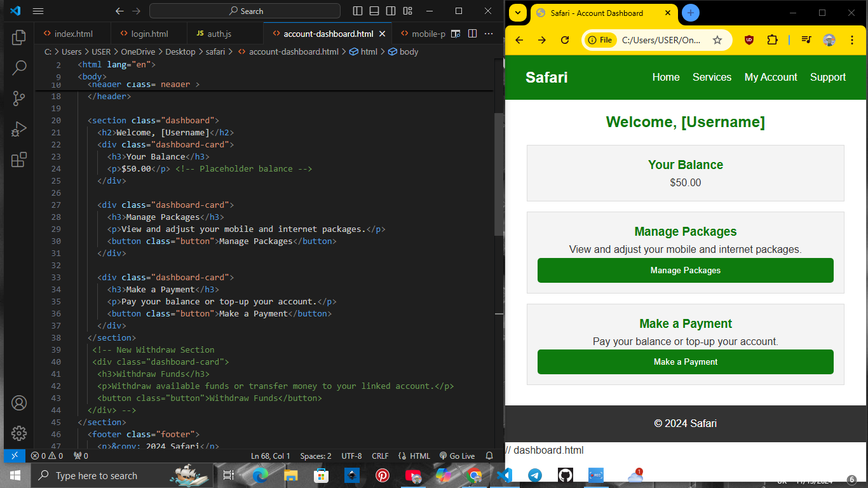Open the My Account navigation link

(771, 77)
